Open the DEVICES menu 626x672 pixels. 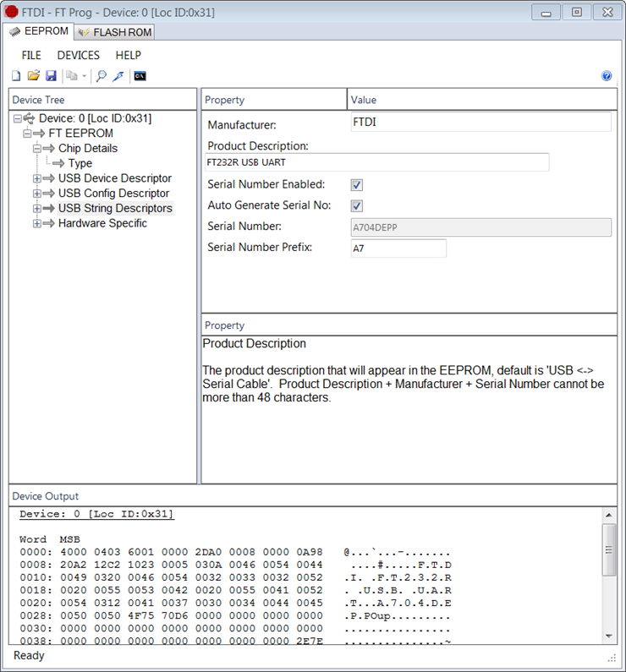coord(79,55)
